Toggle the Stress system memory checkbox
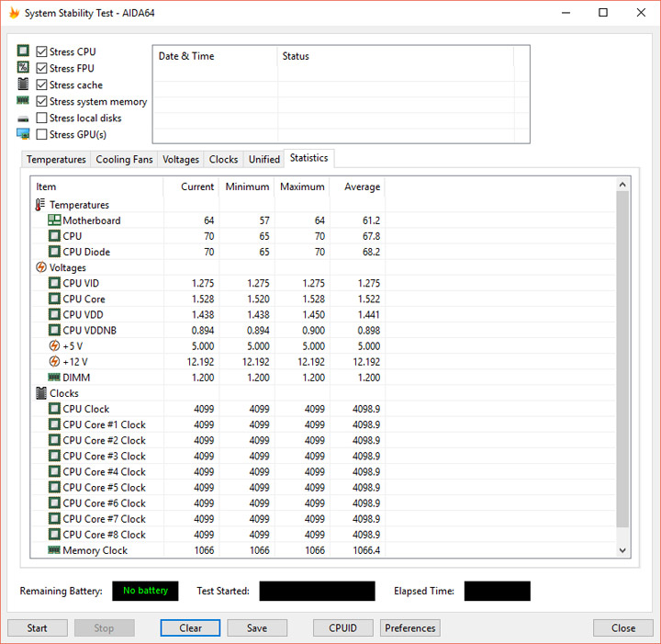661x644 pixels. pyautogui.click(x=41, y=101)
